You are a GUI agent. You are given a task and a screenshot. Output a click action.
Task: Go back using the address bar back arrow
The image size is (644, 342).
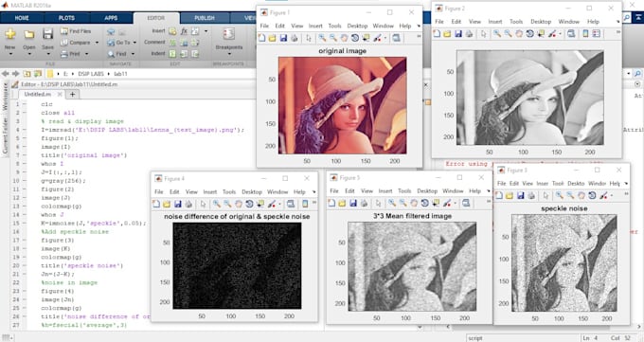tap(6, 74)
